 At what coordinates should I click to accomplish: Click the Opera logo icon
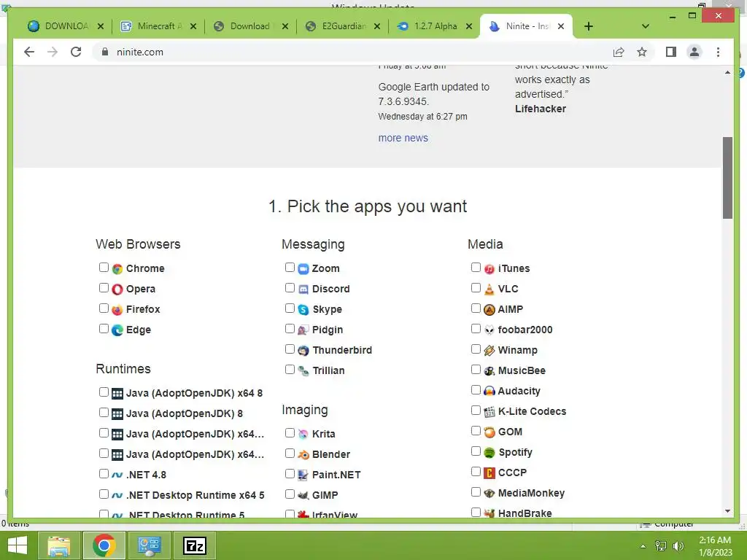[x=117, y=289]
